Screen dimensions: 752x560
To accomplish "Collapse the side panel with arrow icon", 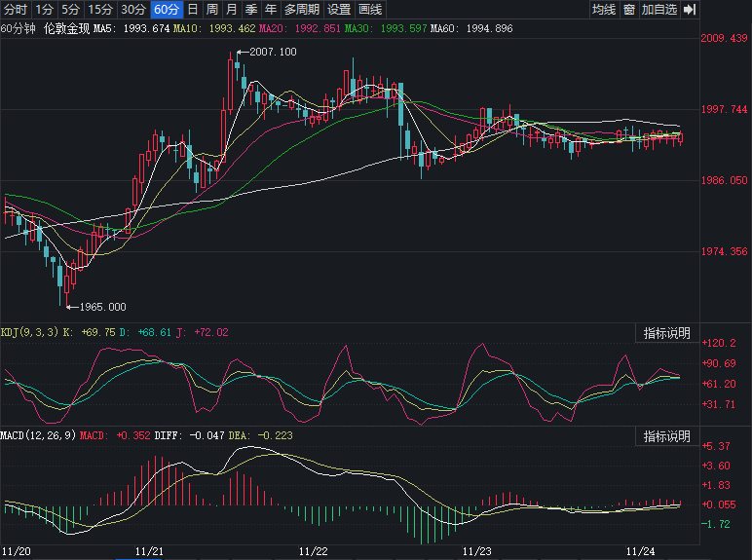I will pyautogui.click(x=690, y=10).
